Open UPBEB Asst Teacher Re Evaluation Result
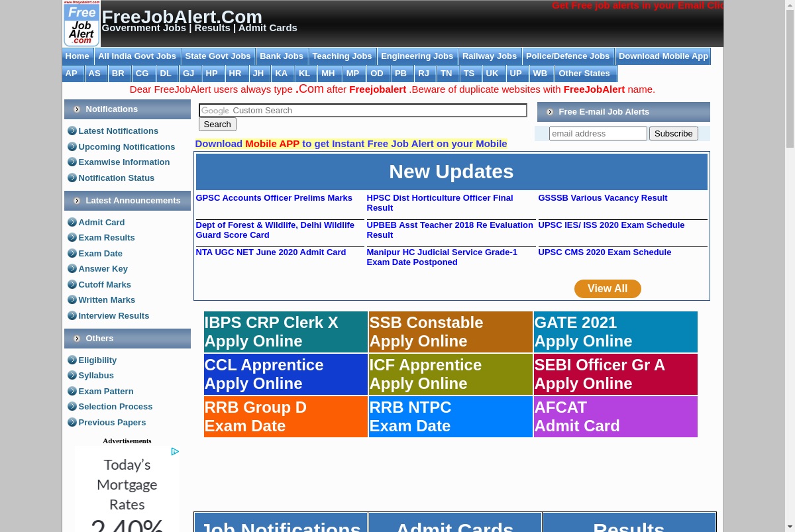This screenshot has width=795, height=532. (x=450, y=230)
